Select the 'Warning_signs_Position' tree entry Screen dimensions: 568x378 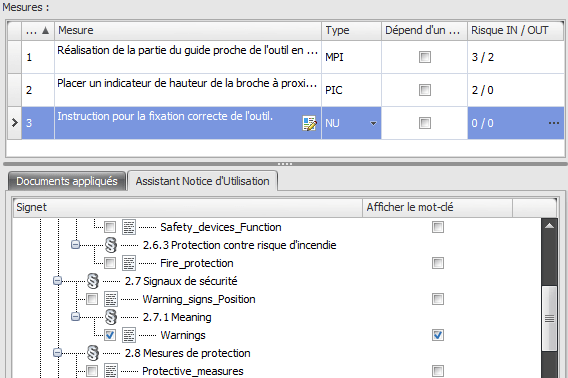[199, 299]
